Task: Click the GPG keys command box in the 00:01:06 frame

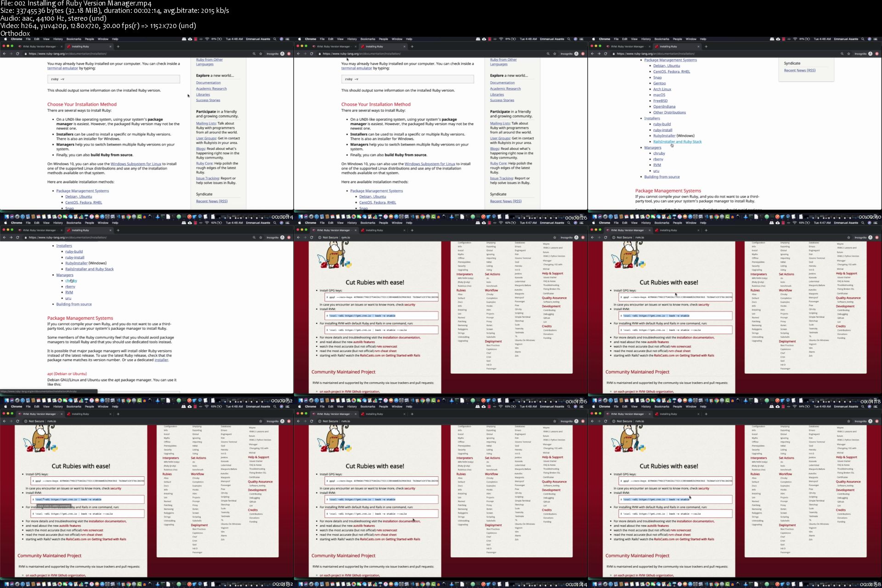Action: coord(382,297)
